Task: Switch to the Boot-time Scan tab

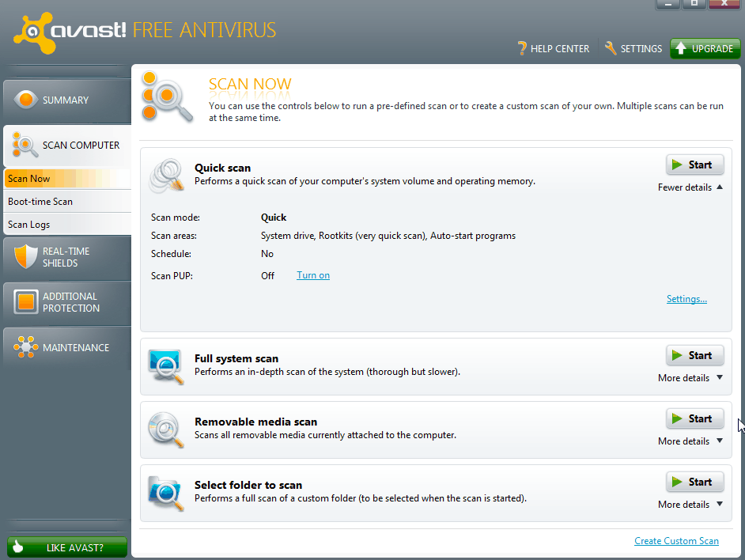Action: click(x=40, y=201)
